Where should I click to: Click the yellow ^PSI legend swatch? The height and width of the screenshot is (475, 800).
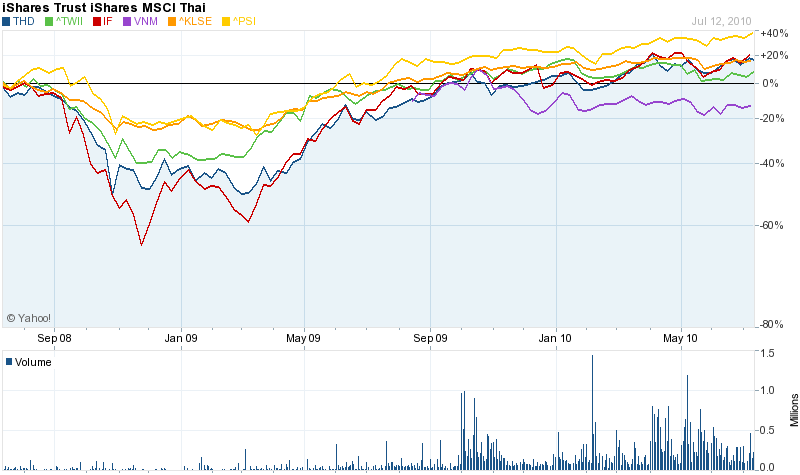coord(226,21)
